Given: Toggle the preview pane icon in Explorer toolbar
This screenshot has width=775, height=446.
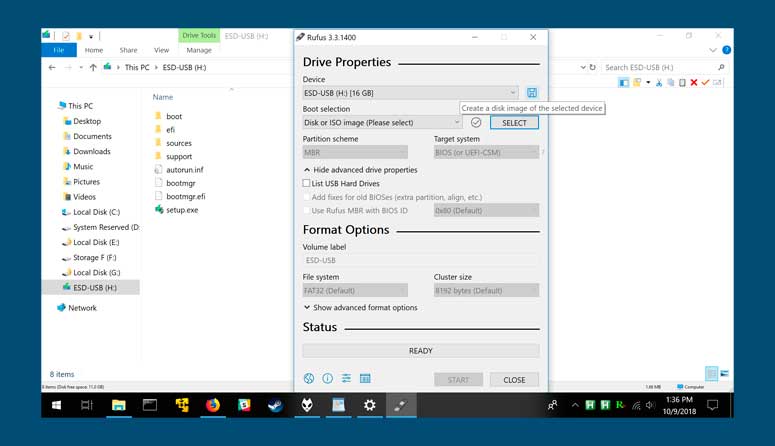Looking at the screenshot, I should (624, 83).
